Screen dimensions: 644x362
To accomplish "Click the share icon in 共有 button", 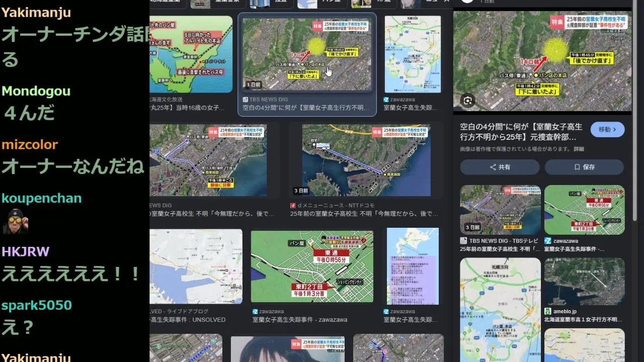I will tap(493, 167).
